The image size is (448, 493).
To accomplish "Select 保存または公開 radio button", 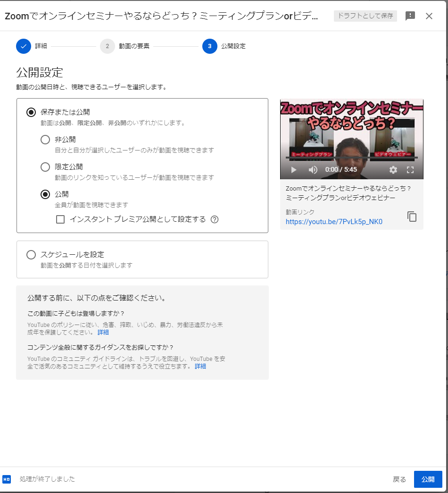I will point(31,112).
